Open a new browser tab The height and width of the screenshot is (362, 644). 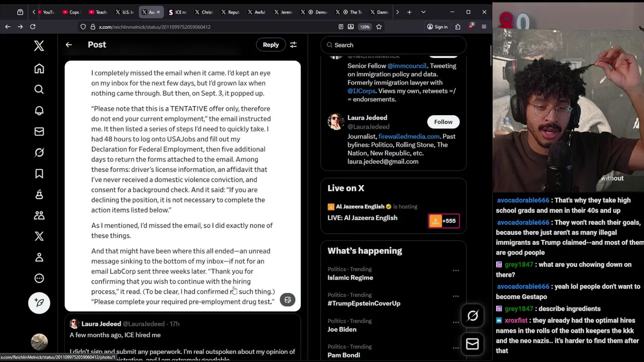tap(409, 12)
